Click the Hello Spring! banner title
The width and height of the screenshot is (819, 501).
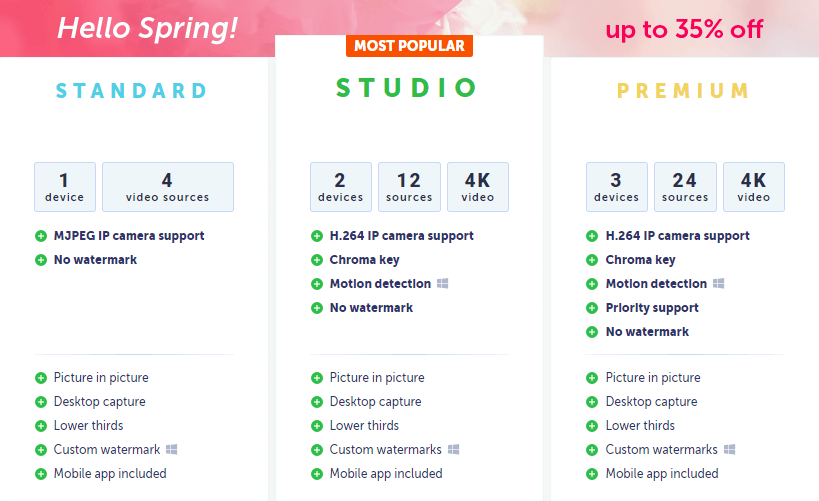coord(147,28)
